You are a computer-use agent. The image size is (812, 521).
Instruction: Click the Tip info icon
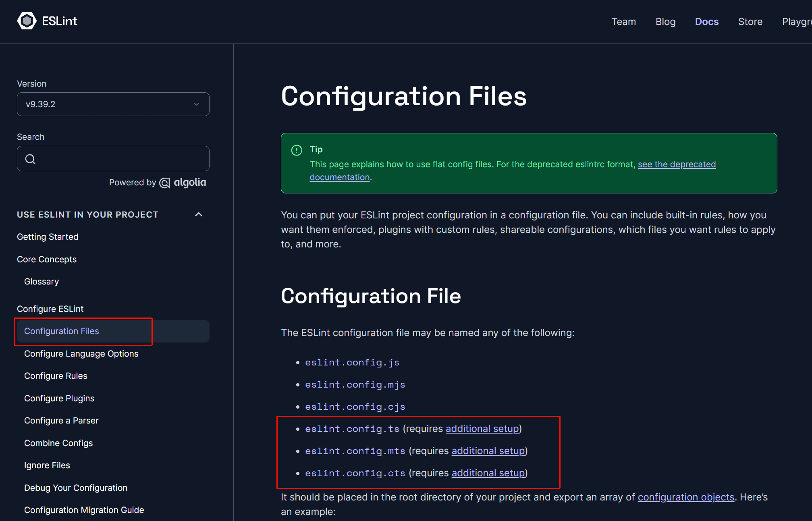click(297, 150)
